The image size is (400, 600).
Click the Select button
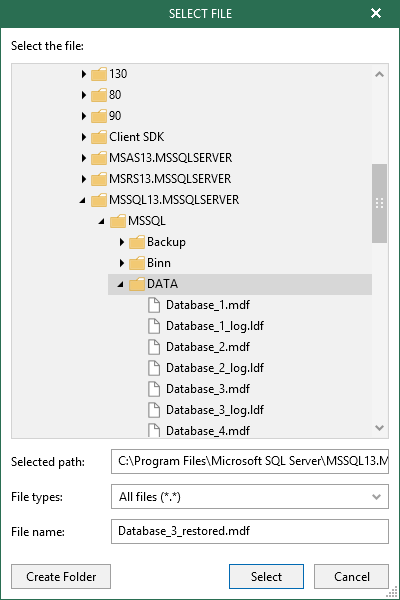click(266, 576)
